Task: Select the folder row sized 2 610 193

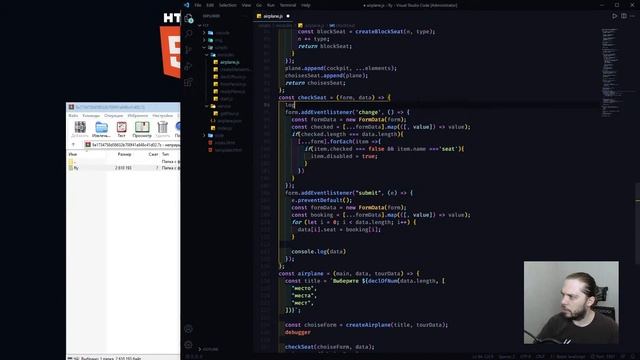Action: point(124,168)
